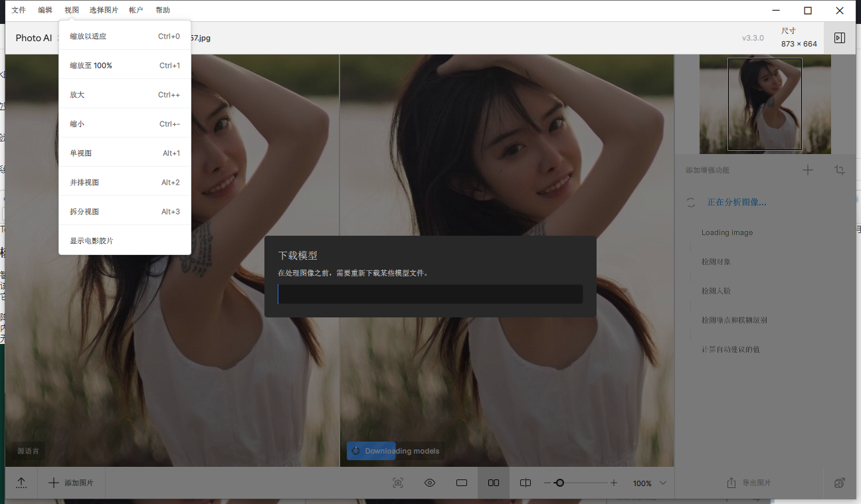Select the split view icon in bottom toolbar

(526, 483)
